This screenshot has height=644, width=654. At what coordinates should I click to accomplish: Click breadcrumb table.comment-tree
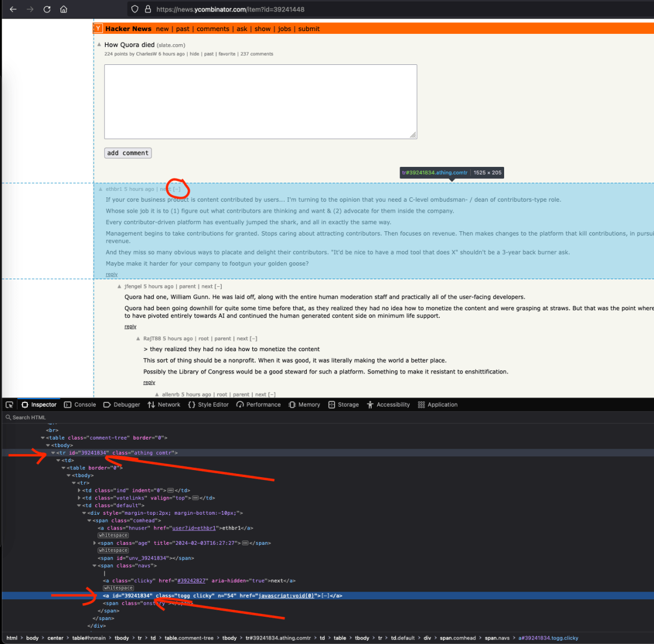point(189,638)
